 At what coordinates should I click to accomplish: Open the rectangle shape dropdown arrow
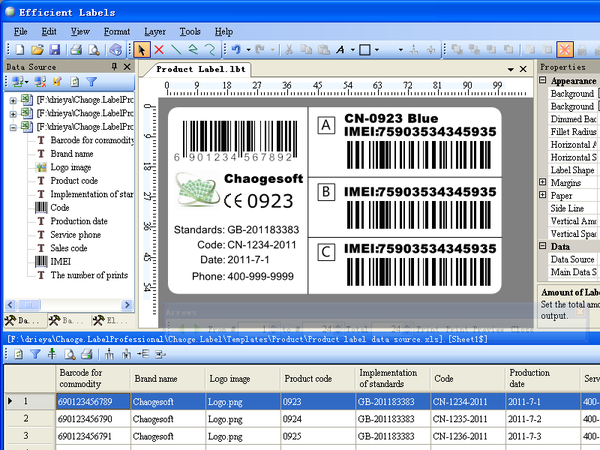click(x=377, y=50)
